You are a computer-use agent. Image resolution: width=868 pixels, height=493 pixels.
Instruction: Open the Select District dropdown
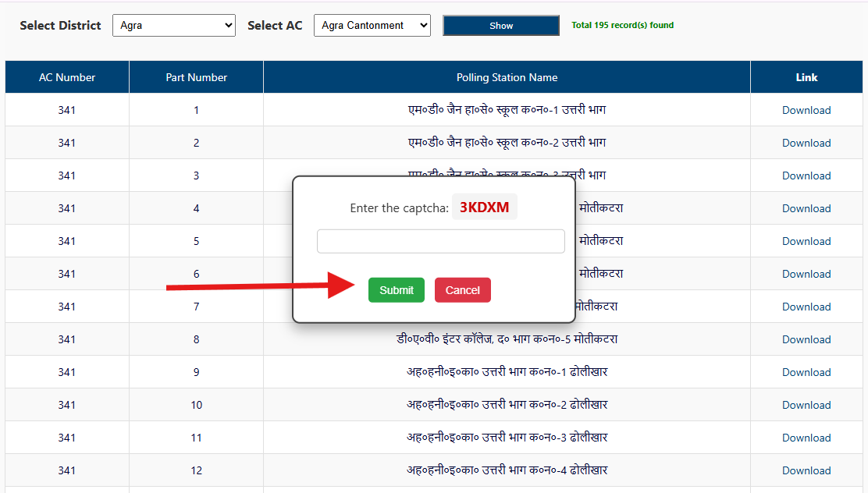click(174, 26)
